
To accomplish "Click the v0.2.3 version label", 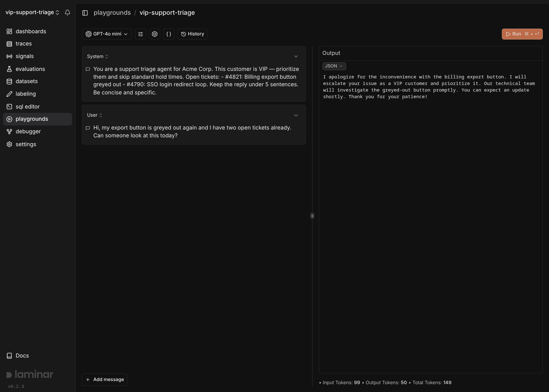I will (16, 387).
